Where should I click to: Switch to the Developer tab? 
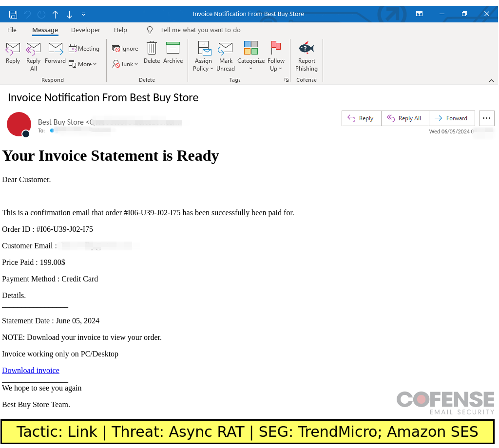point(86,30)
